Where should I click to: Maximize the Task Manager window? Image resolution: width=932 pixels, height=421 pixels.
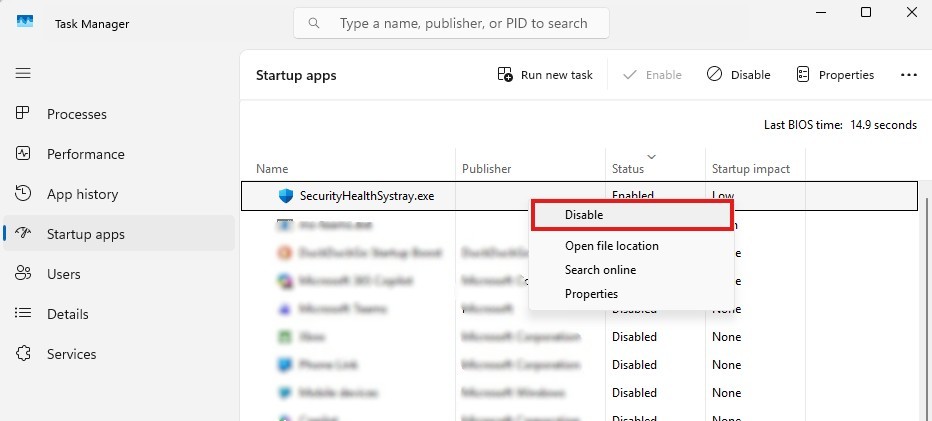[x=866, y=12]
